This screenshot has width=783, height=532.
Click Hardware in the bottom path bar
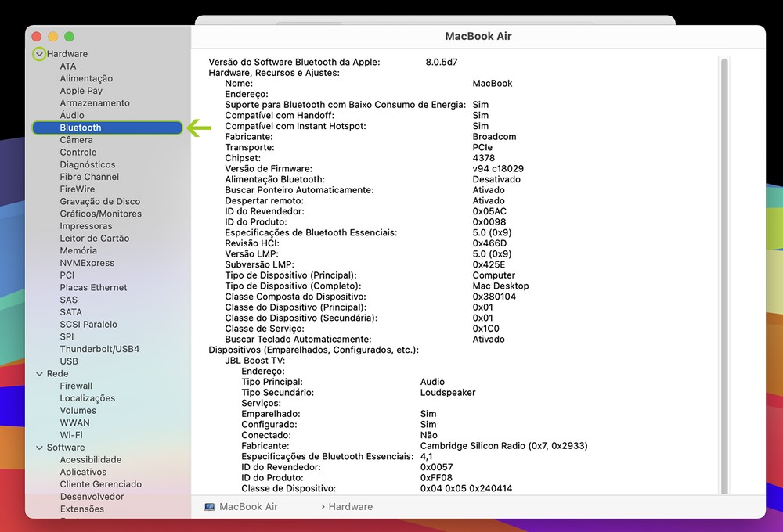point(350,507)
